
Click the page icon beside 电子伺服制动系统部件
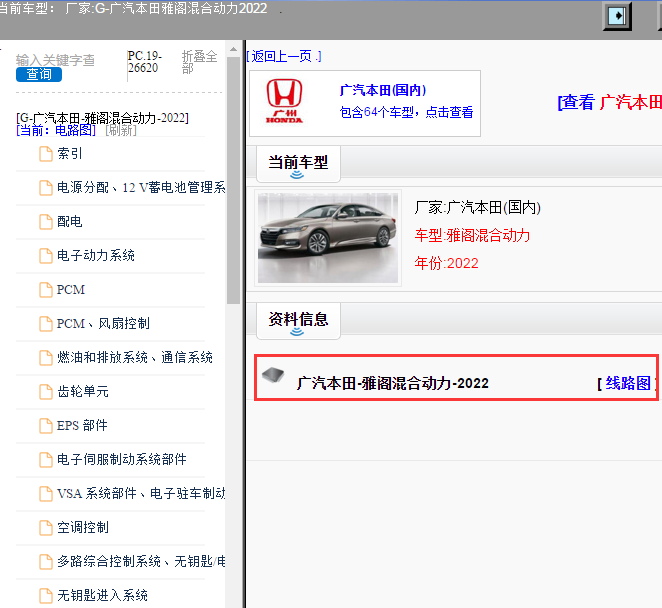46,459
